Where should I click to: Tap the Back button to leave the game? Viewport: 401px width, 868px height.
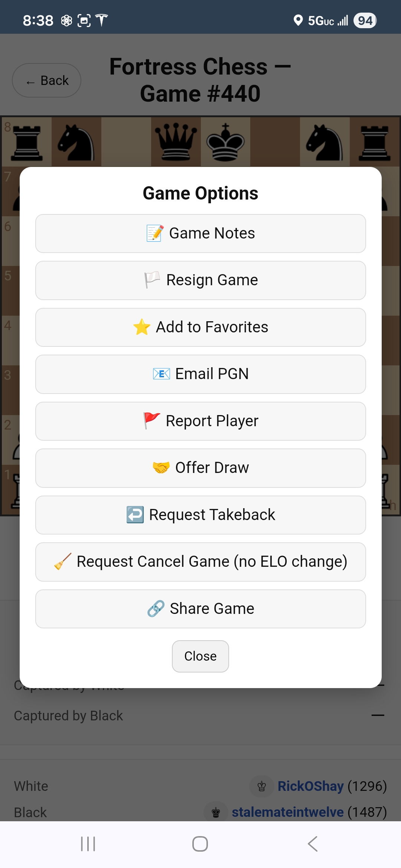click(x=46, y=80)
